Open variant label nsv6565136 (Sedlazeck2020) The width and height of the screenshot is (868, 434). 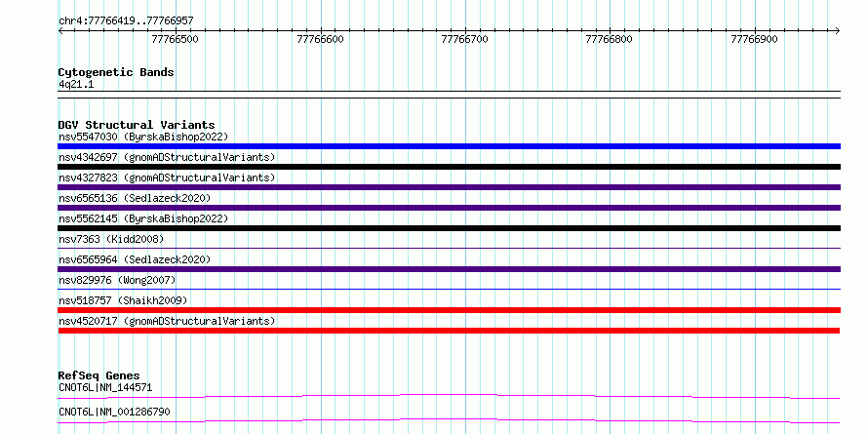coord(135,198)
